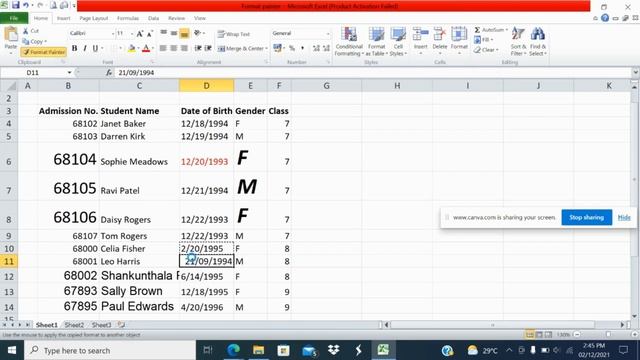640x360 pixels.
Task: Open the Merge & Center dropdown arrow
Action: tap(267, 49)
